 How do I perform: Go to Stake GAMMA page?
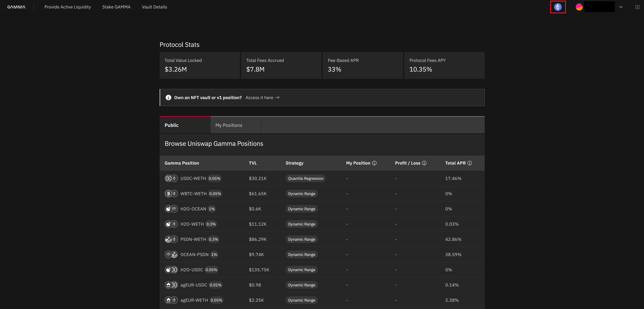click(116, 7)
